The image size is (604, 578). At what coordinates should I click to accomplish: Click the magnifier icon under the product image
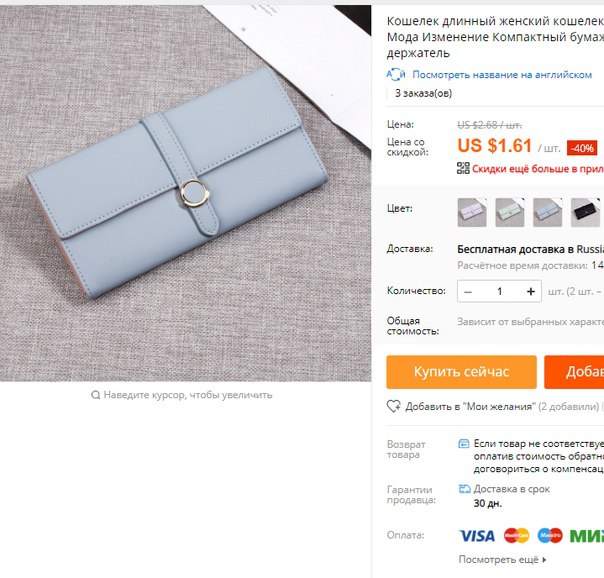click(96, 395)
